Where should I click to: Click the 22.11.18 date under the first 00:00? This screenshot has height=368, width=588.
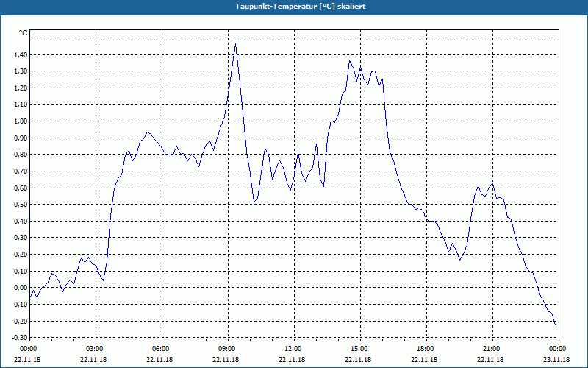(x=27, y=359)
